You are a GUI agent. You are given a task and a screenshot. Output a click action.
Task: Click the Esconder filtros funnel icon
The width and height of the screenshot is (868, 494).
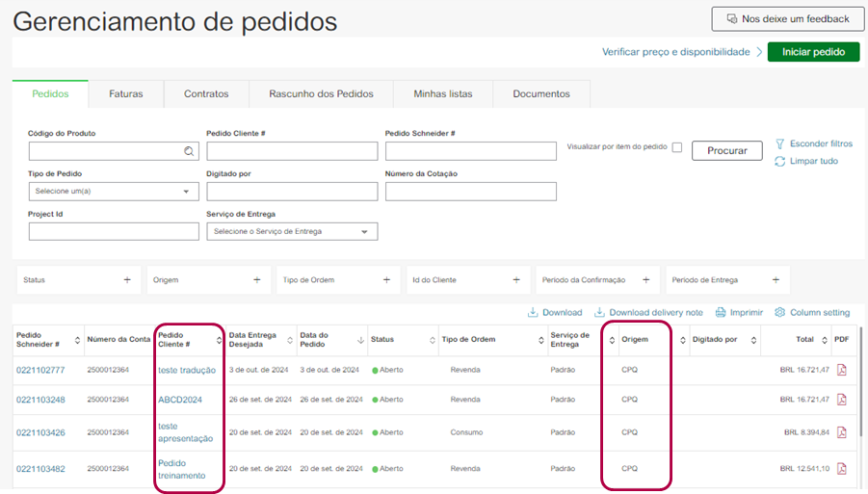pyautogui.click(x=780, y=143)
